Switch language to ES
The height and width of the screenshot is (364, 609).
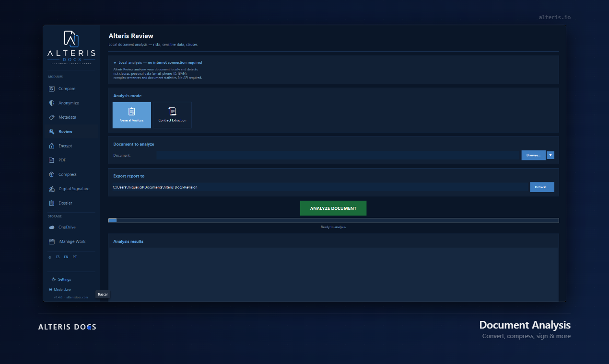click(58, 257)
